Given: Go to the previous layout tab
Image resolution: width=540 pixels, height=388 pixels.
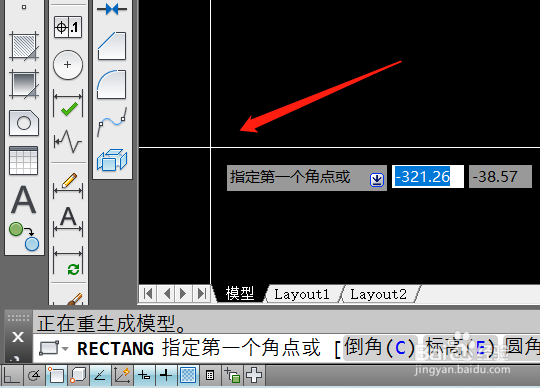Looking at the screenshot, I should (166, 294).
